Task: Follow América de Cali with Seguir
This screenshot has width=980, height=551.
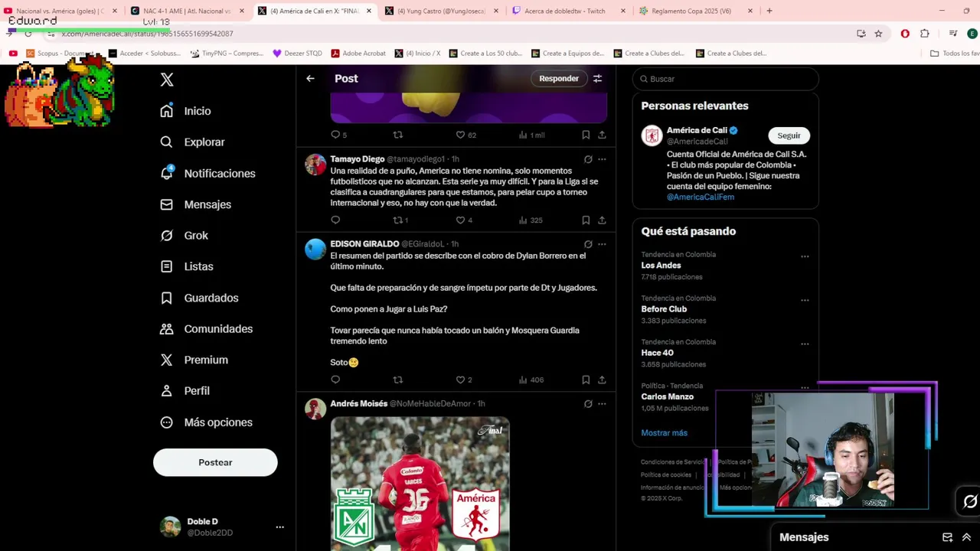Action: (x=789, y=135)
